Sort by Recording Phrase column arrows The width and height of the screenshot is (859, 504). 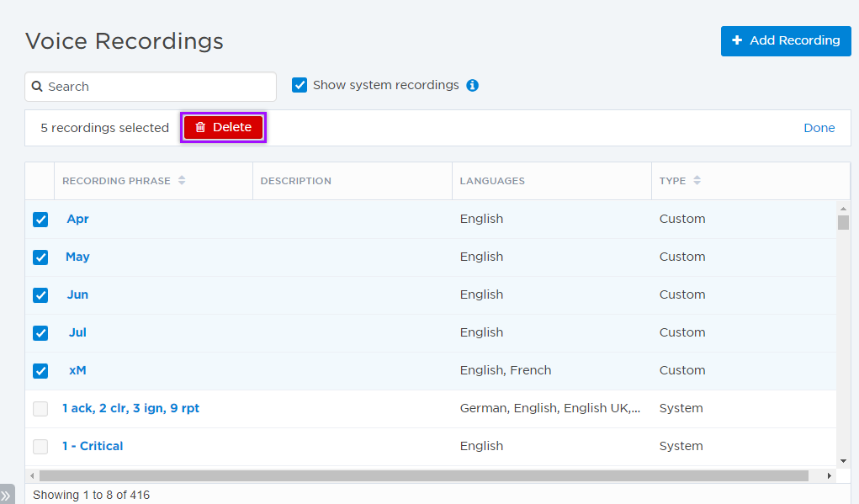[x=182, y=181]
